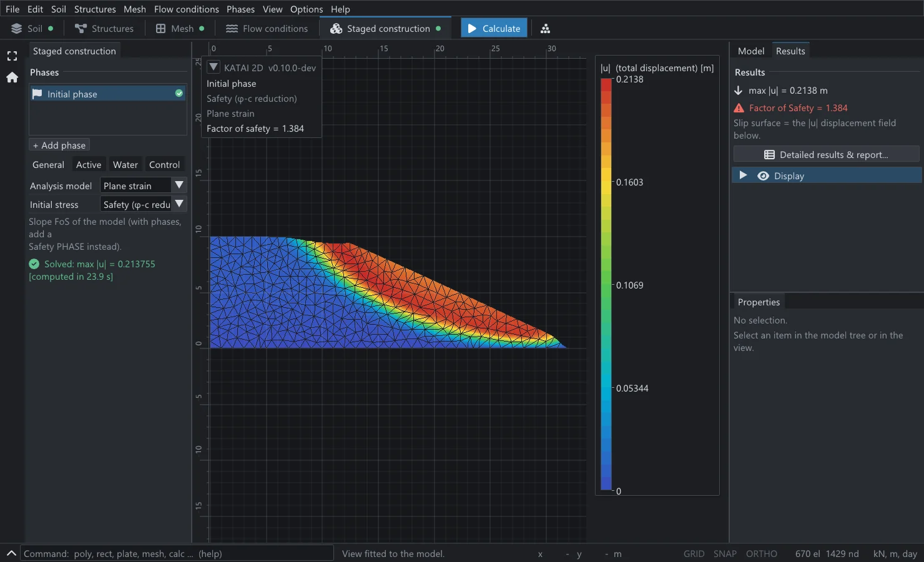Image resolution: width=924 pixels, height=562 pixels.
Task: Click the kN, m, day units indicator
Action: click(x=895, y=554)
